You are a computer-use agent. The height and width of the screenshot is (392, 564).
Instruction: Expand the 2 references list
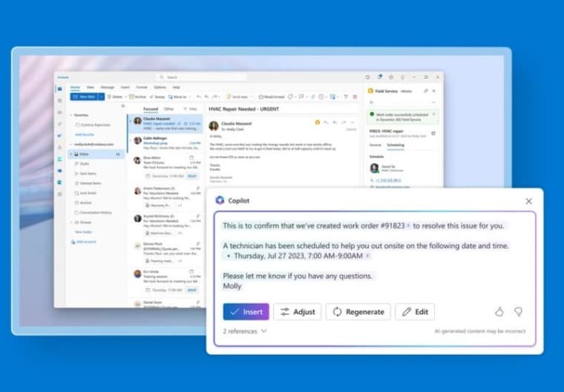pyautogui.click(x=245, y=331)
